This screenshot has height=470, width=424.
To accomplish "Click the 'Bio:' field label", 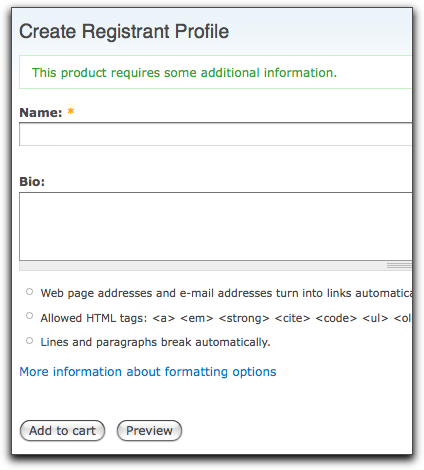I will pyautogui.click(x=32, y=182).
